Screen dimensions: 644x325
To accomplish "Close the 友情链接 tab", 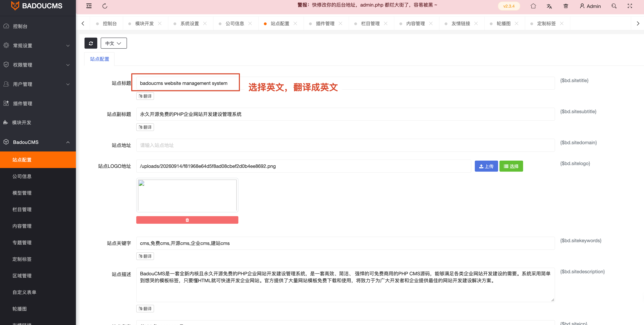I will [476, 23].
